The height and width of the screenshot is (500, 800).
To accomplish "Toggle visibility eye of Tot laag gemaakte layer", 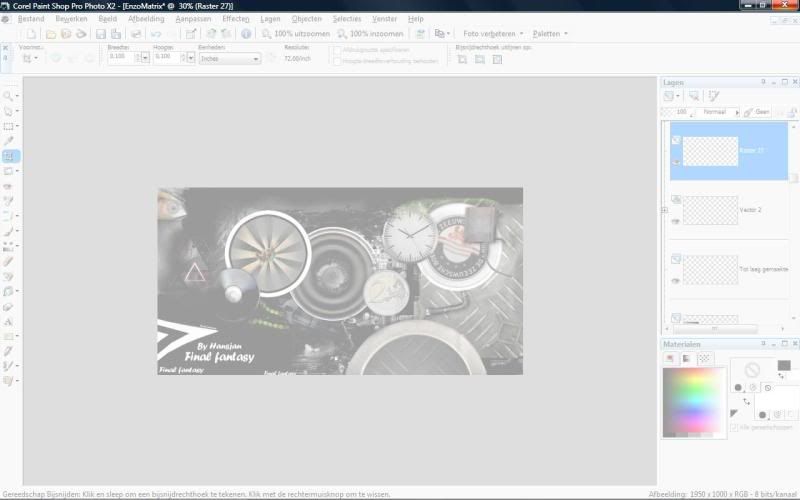I will coord(676,281).
